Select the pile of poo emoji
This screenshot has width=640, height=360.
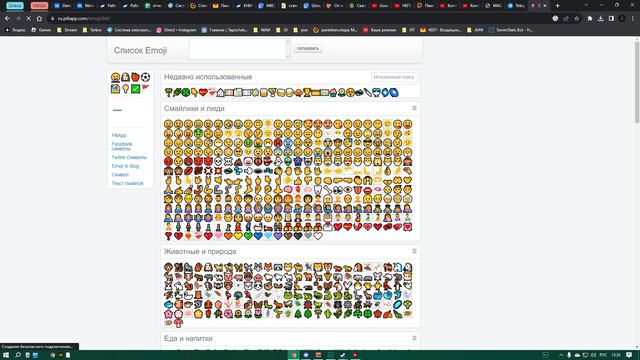[x=238, y=161]
